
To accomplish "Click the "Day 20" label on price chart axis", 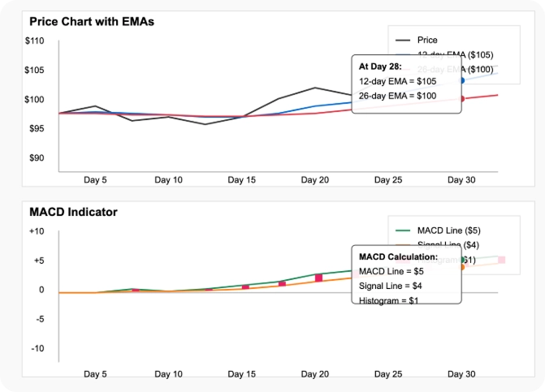I will pyautogui.click(x=314, y=180).
